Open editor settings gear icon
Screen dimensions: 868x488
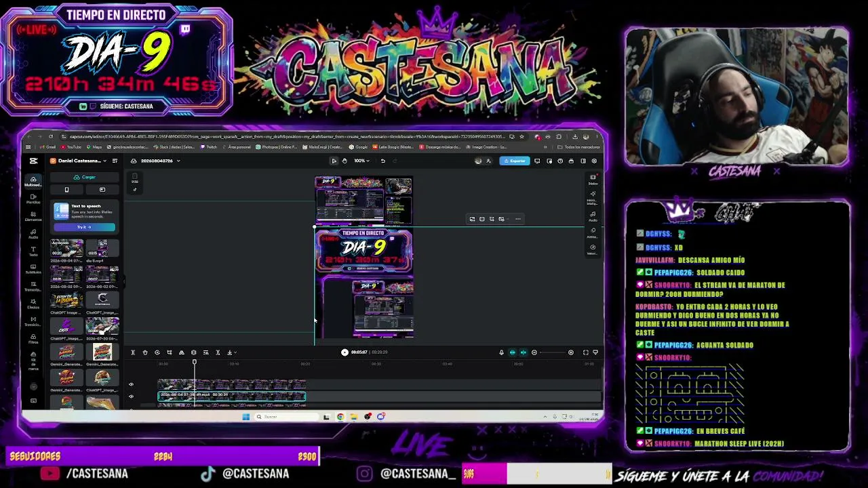(x=595, y=161)
